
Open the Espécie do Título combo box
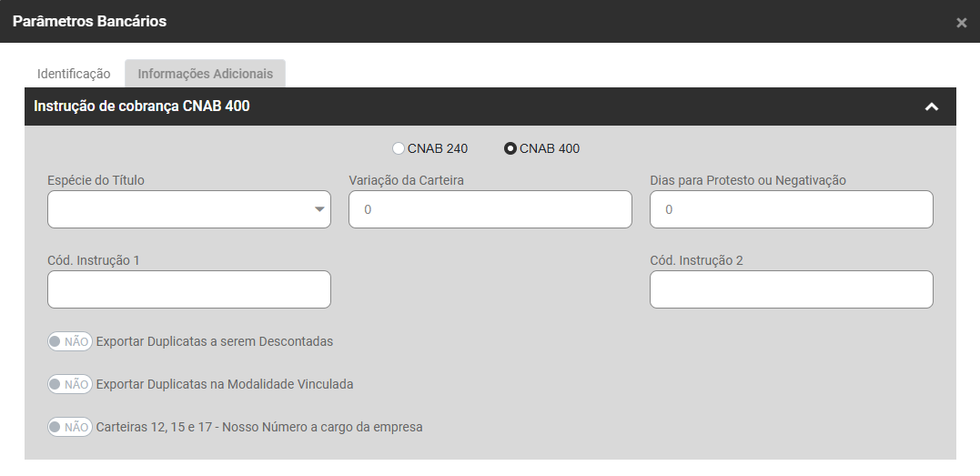point(177,209)
